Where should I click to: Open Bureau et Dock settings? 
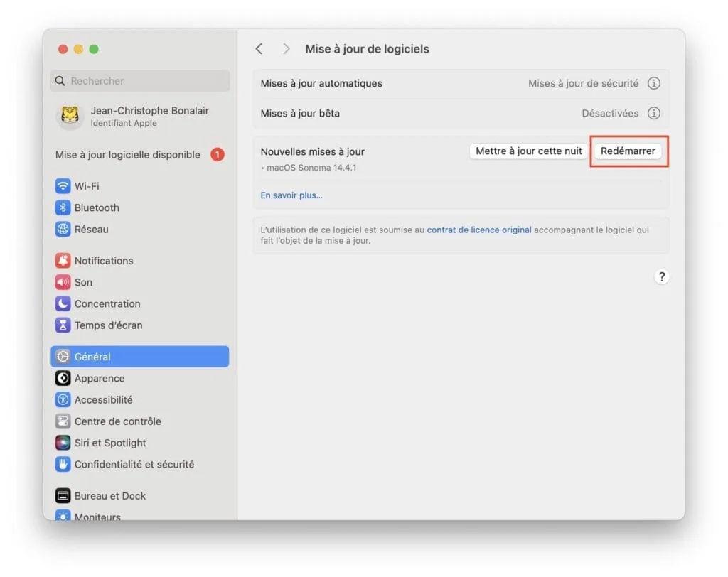point(111,495)
